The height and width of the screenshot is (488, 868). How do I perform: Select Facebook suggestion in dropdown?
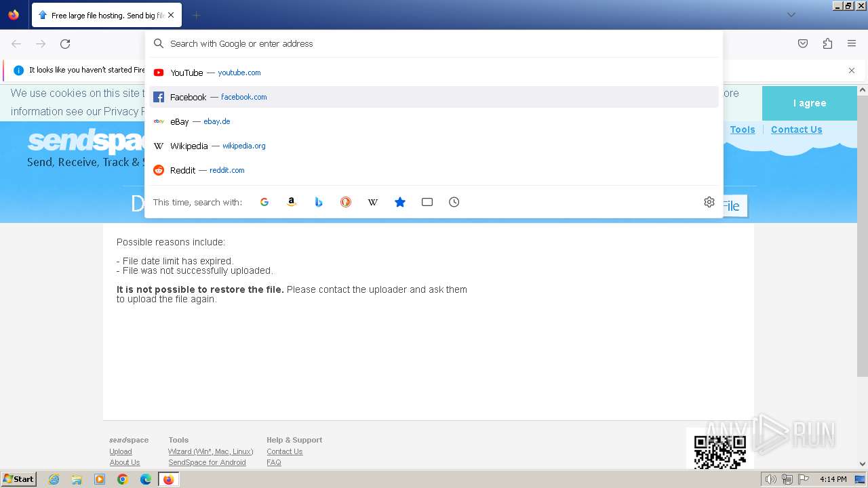(x=434, y=97)
